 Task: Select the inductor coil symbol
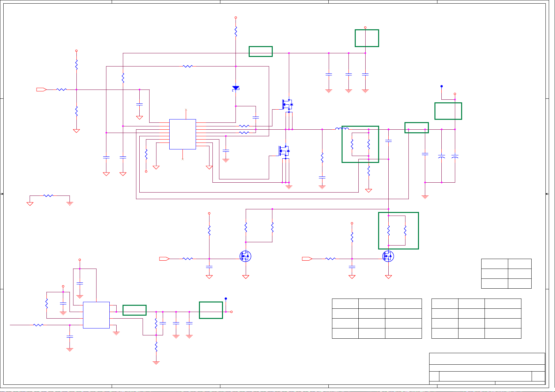click(x=342, y=129)
